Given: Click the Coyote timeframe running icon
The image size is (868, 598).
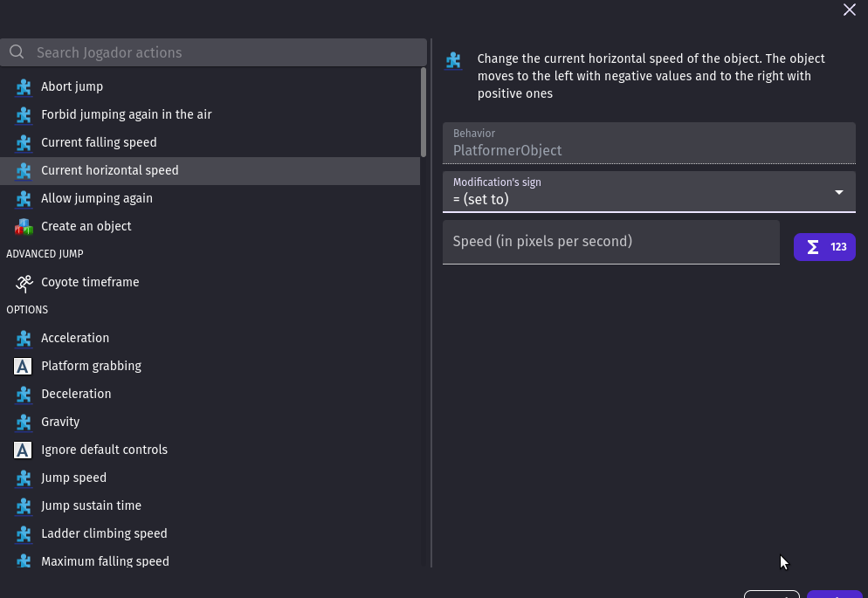Looking at the screenshot, I should click(24, 283).
